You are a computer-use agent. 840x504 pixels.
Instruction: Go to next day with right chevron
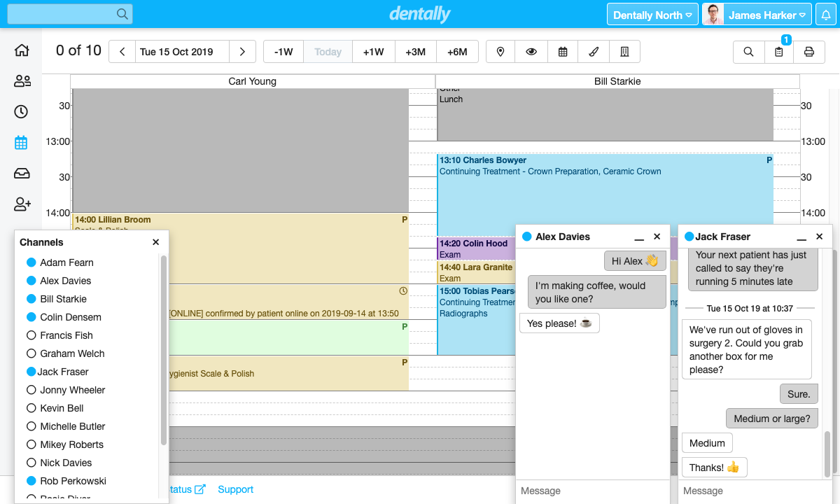[242, 52]
